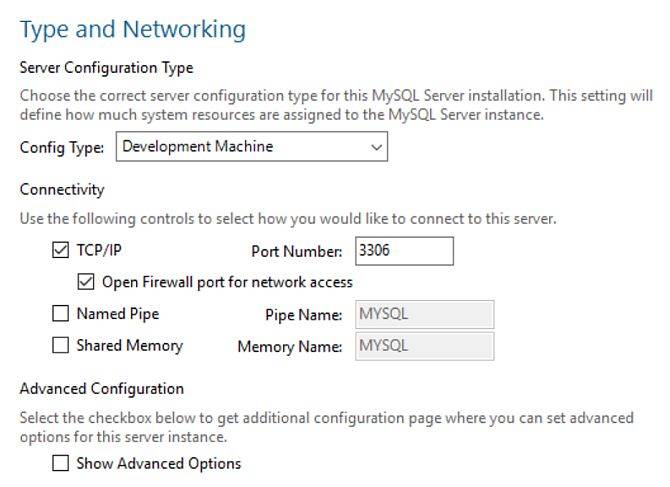Toggle the TCP/IP checkbox

61,251
